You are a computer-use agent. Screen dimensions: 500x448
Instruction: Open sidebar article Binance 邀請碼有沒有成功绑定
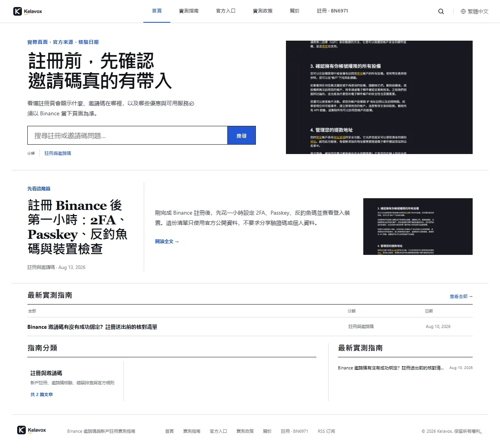point(391,368)
